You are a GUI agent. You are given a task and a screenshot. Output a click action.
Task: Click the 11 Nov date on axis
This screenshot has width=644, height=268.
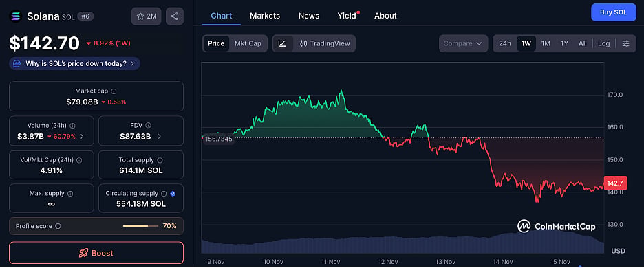click(331, 261)
